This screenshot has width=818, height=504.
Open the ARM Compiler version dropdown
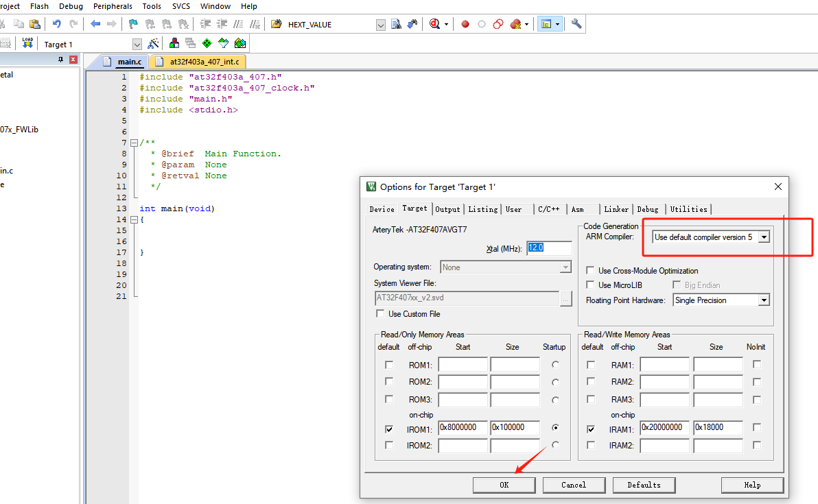(764, 237)
